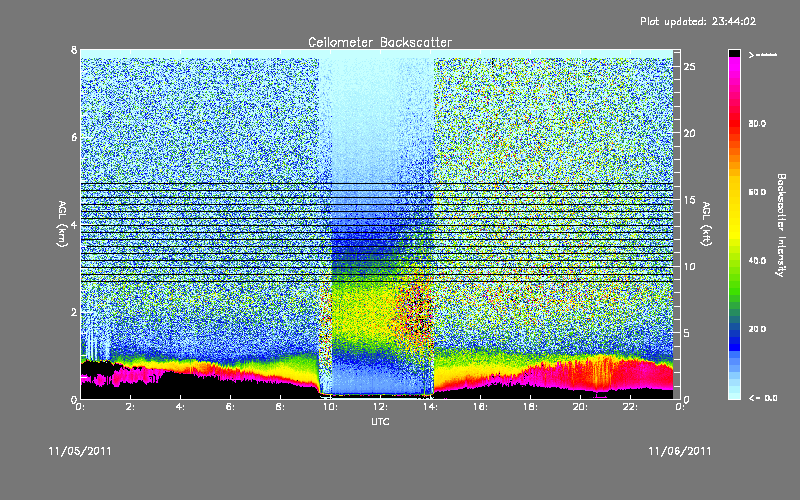This screenshot has width=800, height=500.
Task: Pick the black top swatch of colorbar
Action: pos(734,53)
